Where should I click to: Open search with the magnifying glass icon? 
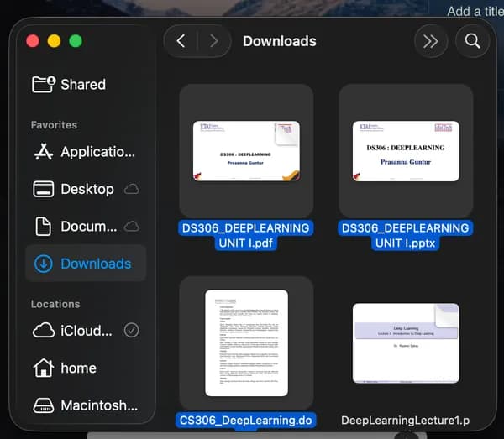pyautogui.click(x=472, y=41)
